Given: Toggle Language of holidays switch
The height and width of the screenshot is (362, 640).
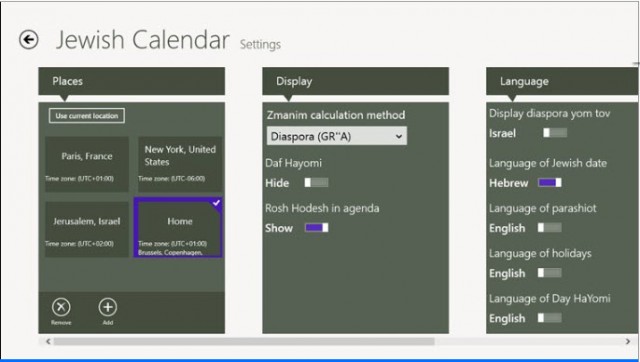Looking at the screenshot, I should pyautogui.click(x=550, y=273).
